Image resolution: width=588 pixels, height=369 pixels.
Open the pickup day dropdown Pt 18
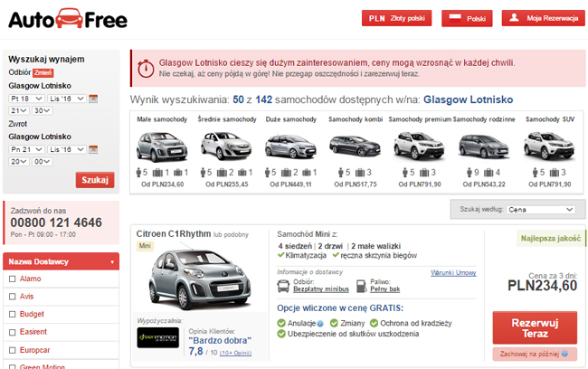(26, 99)
